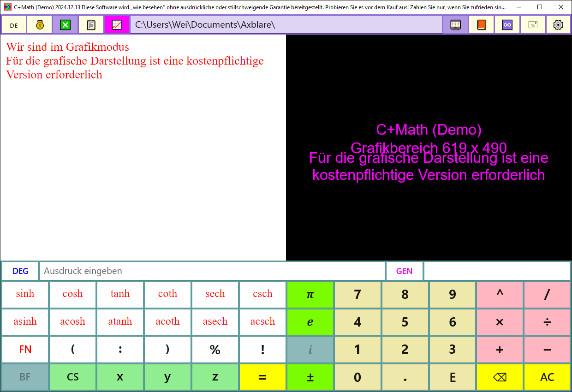Screen dimensions: 572x392
Task: Click the path field C:\Users\Wei\Documents\Axblare\
Action: (286, 25)
